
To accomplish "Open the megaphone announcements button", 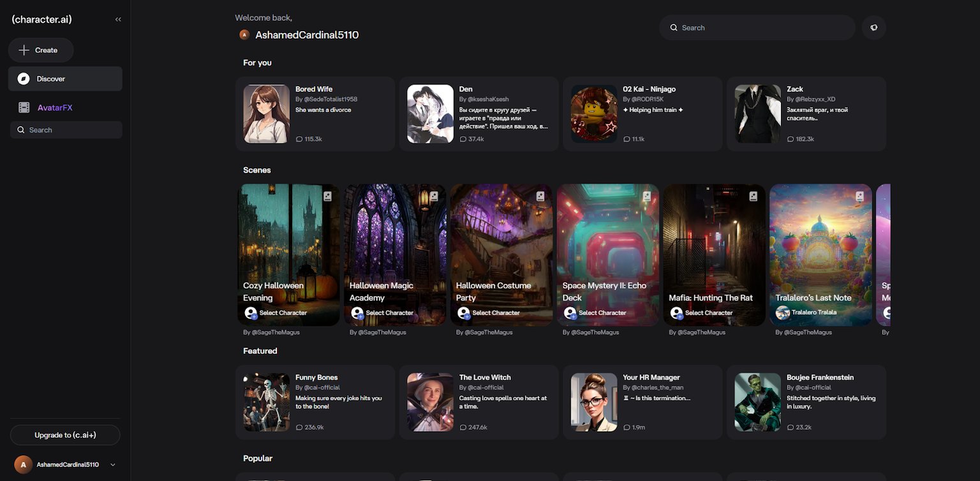I will 874,27.
